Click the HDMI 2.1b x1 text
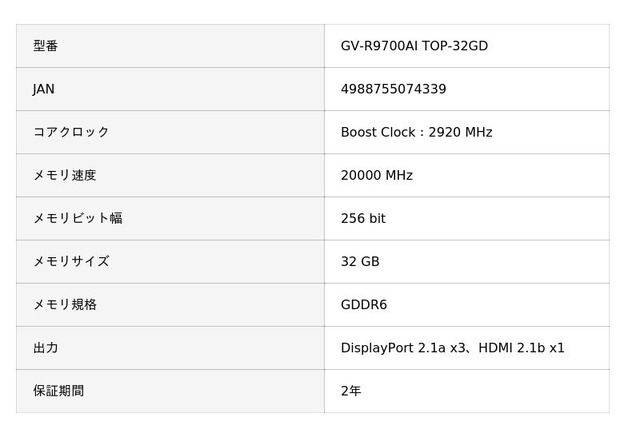 [x=521, y=347]
